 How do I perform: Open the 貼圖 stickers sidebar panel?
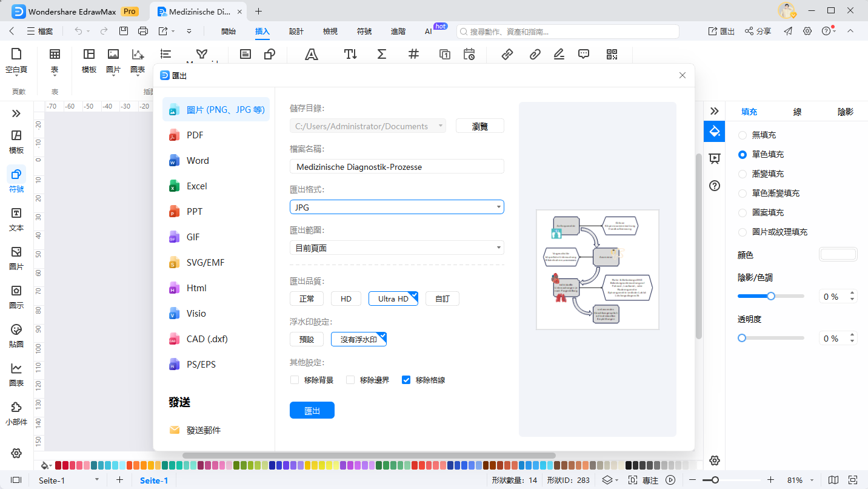point(16,336)
